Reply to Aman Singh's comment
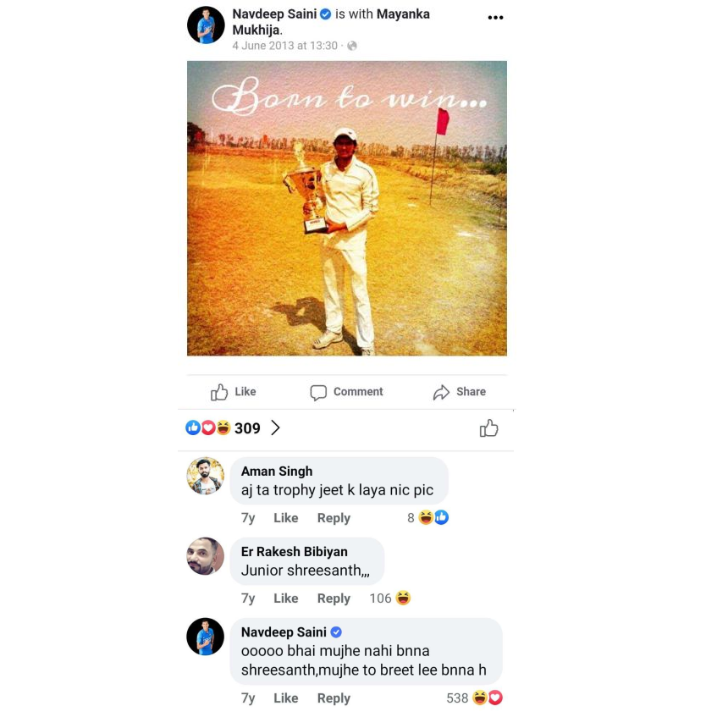Screen dimensions: 728x728 pos(334,518)
